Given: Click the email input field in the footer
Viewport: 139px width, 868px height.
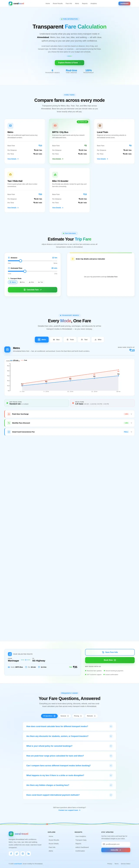Looking at the screenshot, I should (116, 844).
